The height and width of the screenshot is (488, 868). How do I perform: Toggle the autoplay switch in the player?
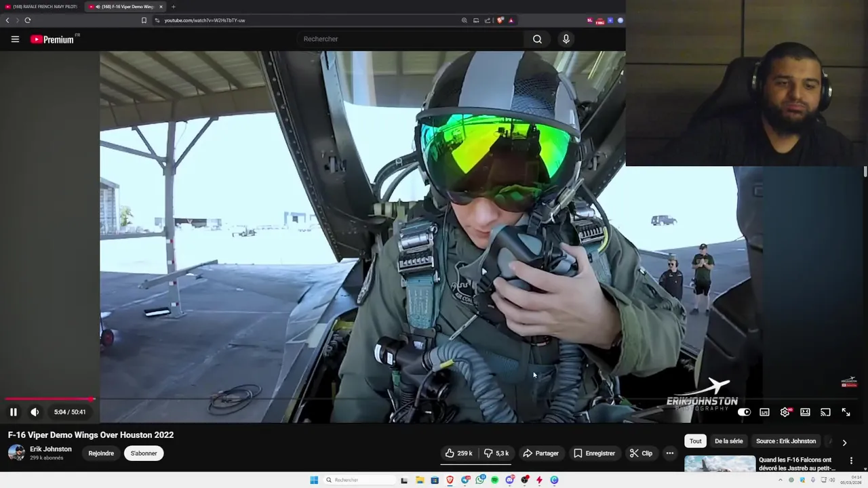[x=744, y=412]
